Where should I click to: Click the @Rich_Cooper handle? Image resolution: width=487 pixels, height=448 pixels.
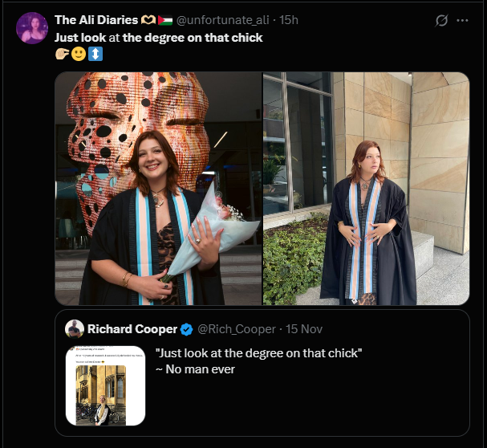coord(236,329)
